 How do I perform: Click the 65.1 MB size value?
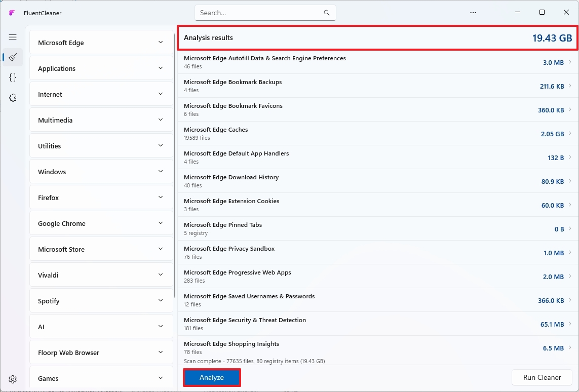552,324
